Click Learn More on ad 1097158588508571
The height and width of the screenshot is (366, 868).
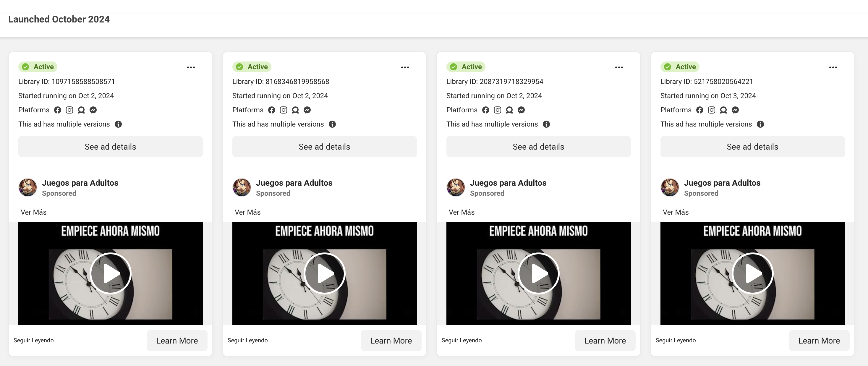[x=177, y=340]
